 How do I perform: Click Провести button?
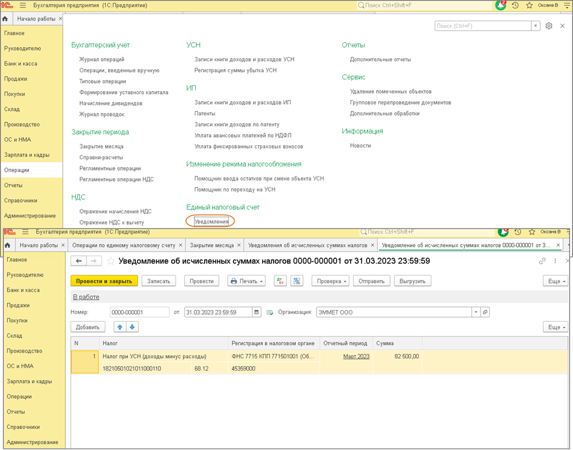[202, 281]
